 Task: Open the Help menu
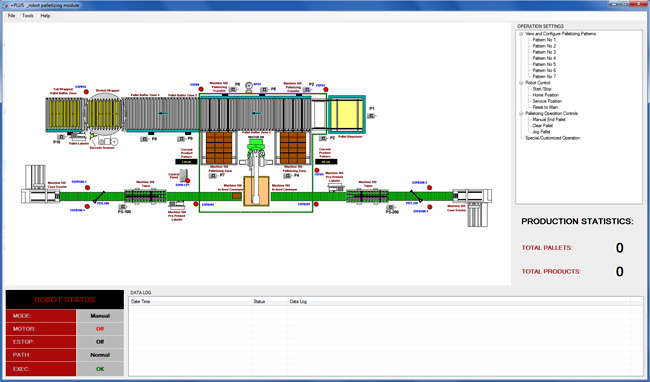(45, 16)
